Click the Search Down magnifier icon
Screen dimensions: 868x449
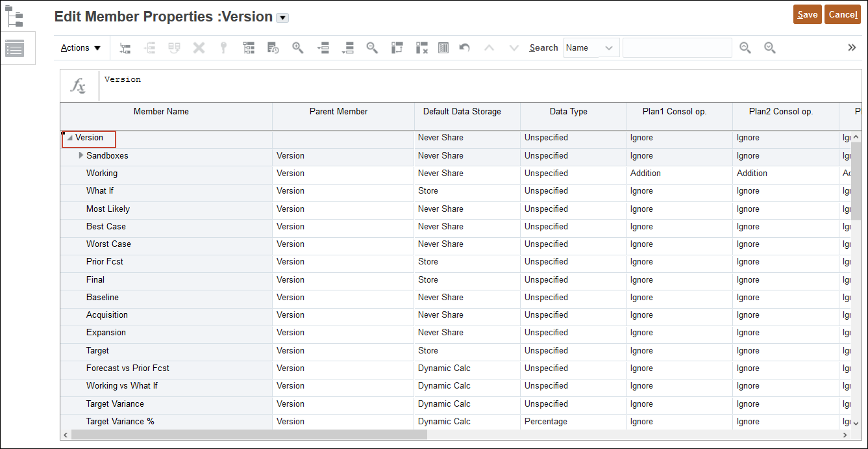pos(770,47)
